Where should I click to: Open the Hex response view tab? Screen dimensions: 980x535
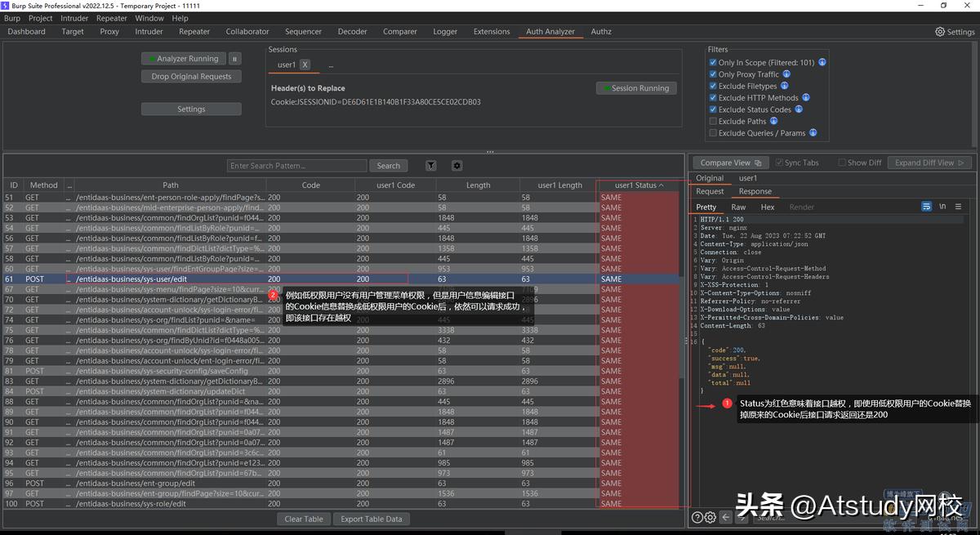pos(767,207)
